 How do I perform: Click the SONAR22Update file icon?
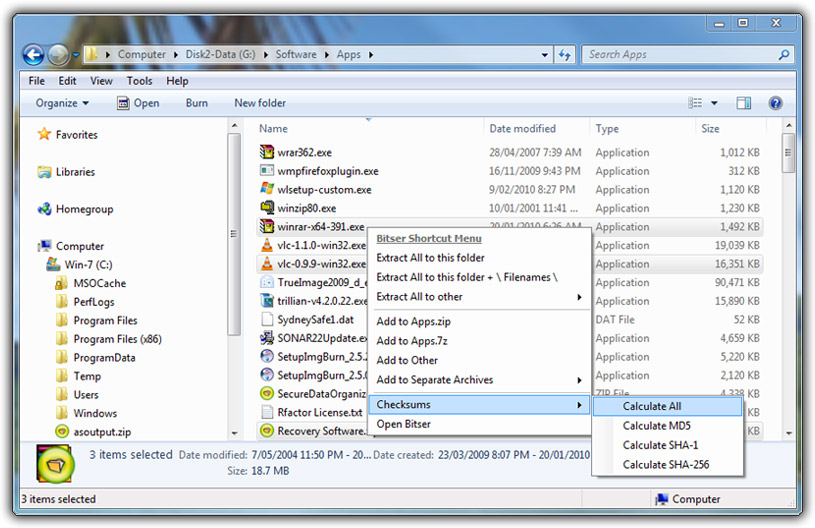[x=267, y=338]
